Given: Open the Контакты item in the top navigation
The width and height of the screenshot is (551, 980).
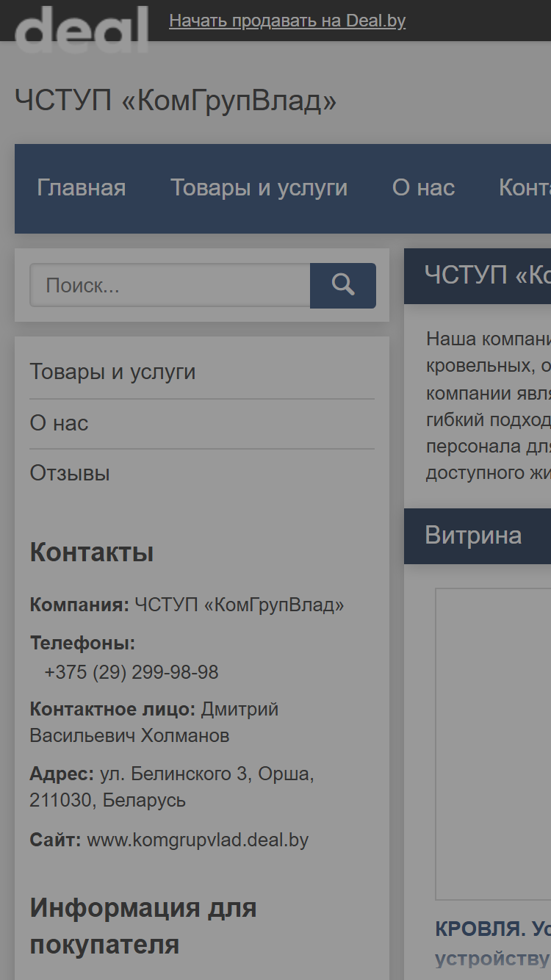Looking at the screenshot, I should pyautogui.click(x=525, y=188).
